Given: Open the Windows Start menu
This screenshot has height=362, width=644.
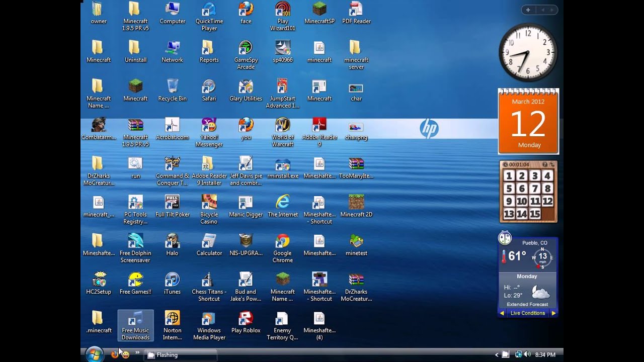Looking at the screenshot, I should pos(94,354).
